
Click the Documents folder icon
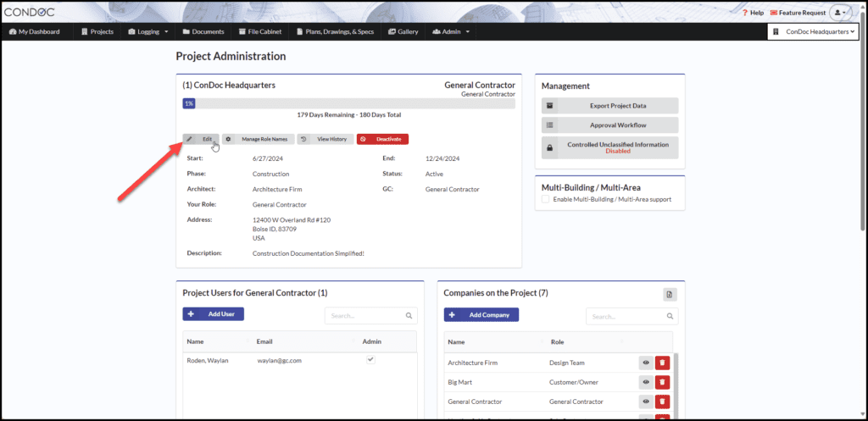point(186,31)
